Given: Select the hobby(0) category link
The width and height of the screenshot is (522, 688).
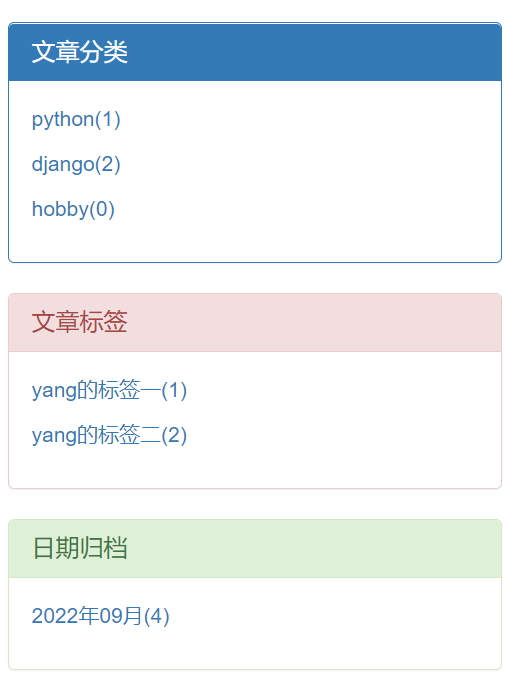Looking at the screenshot, I should [73, 209].
